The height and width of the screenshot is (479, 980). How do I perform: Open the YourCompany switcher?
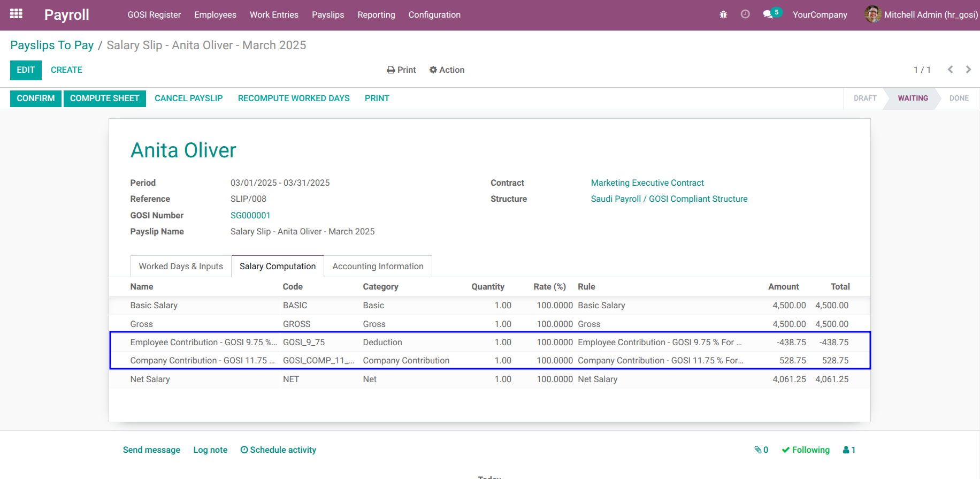[x=820, y=15]
